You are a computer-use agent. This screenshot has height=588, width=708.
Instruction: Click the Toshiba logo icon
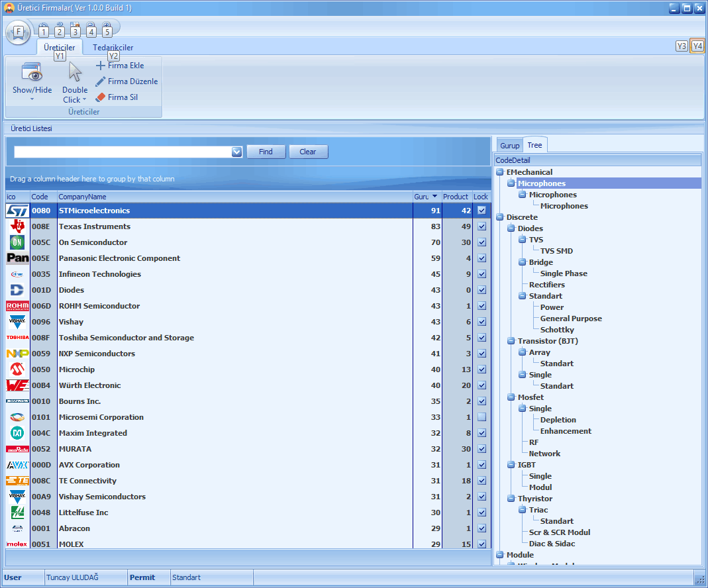pyautogui.click(x=18, y=338)
